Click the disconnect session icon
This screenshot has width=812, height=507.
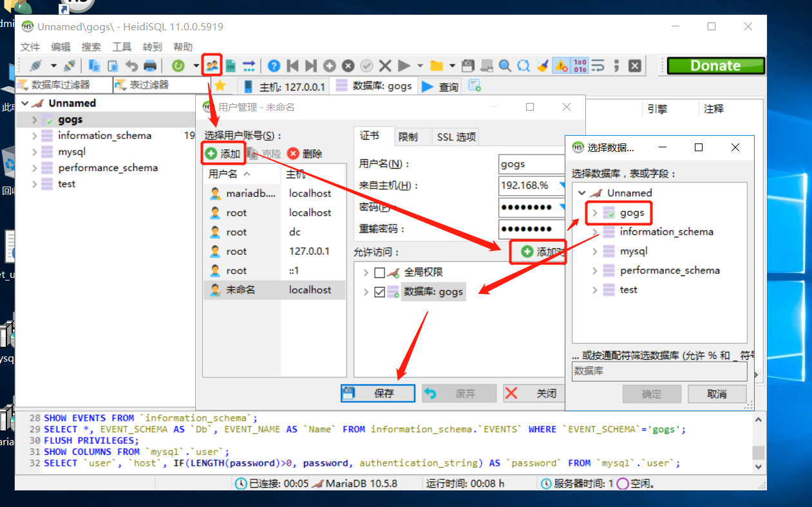click(x=70, y=65)
